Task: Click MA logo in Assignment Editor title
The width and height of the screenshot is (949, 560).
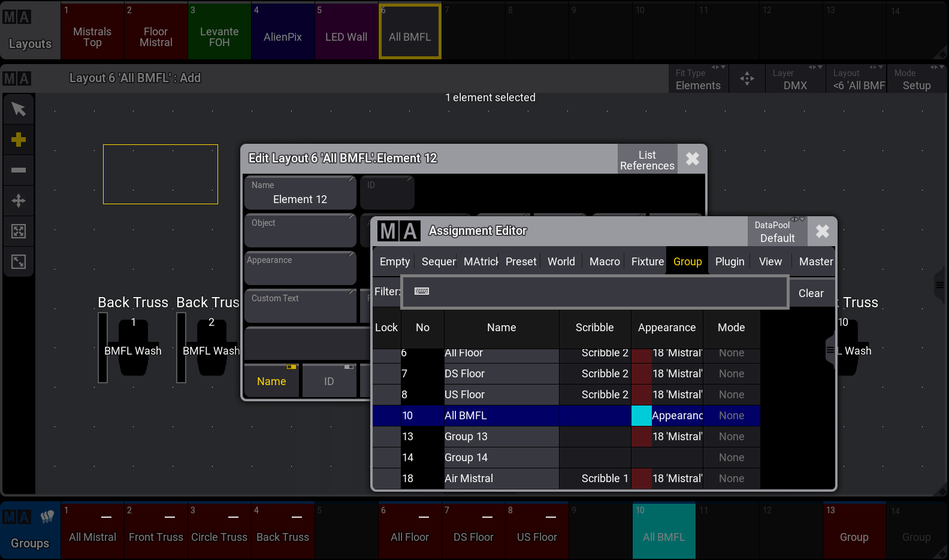Action: click(398, 231)
